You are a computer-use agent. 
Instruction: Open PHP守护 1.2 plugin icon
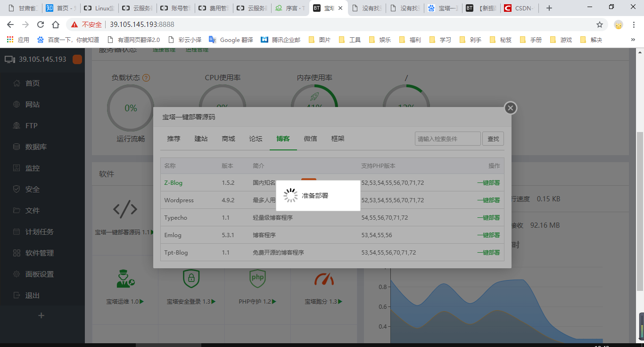[257, 279]
